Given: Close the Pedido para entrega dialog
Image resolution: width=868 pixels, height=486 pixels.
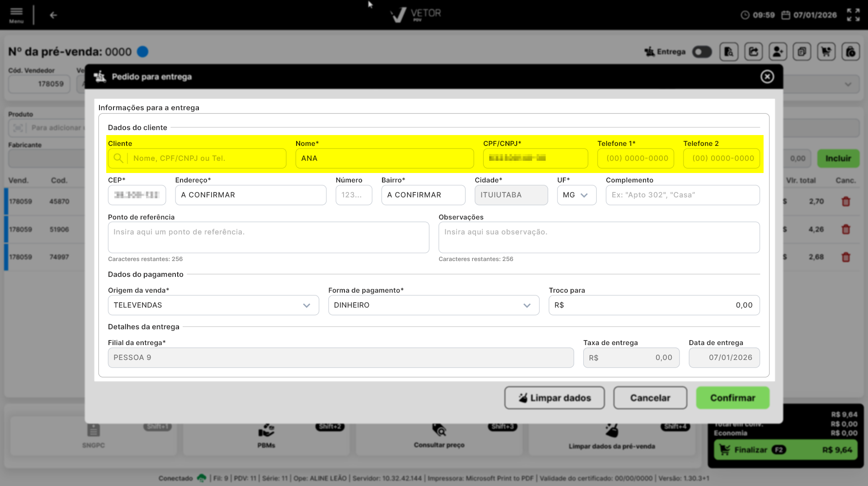Looking at the screenshot, I should 767,77.
